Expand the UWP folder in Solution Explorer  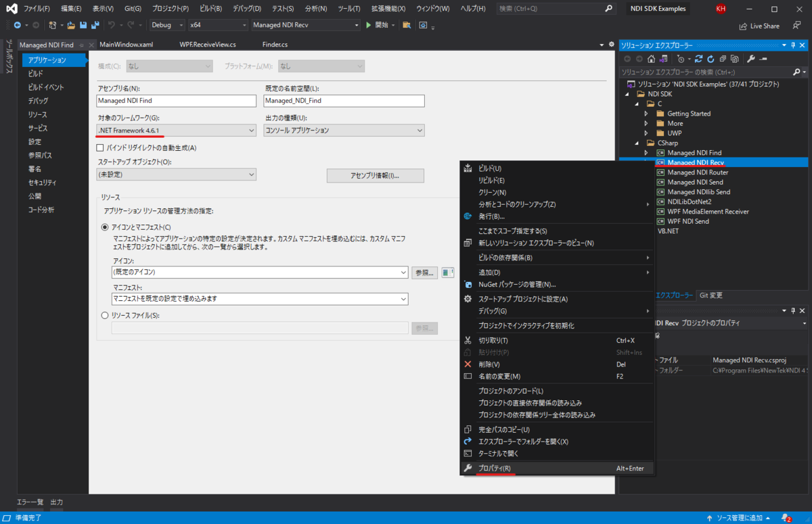pos(646,133)
